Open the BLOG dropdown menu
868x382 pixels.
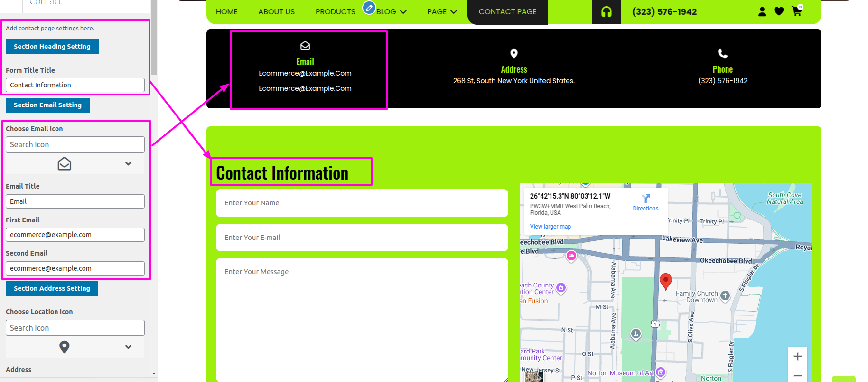point(392,12)
